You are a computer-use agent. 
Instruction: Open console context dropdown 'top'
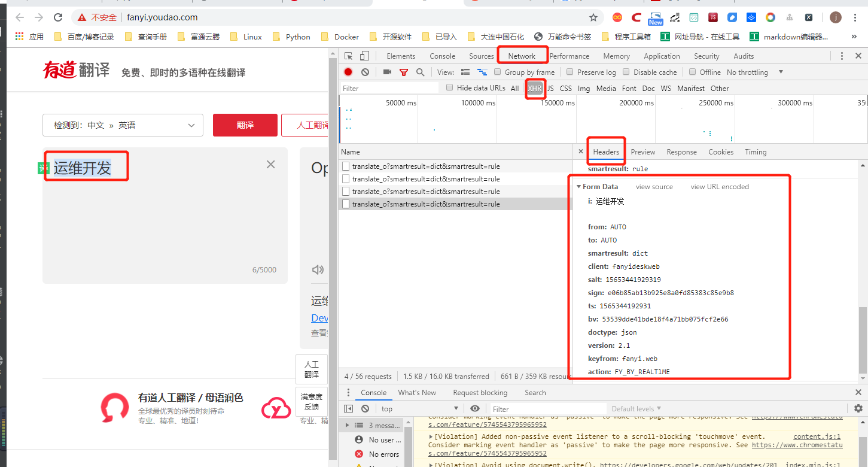(x=419, y=409)
